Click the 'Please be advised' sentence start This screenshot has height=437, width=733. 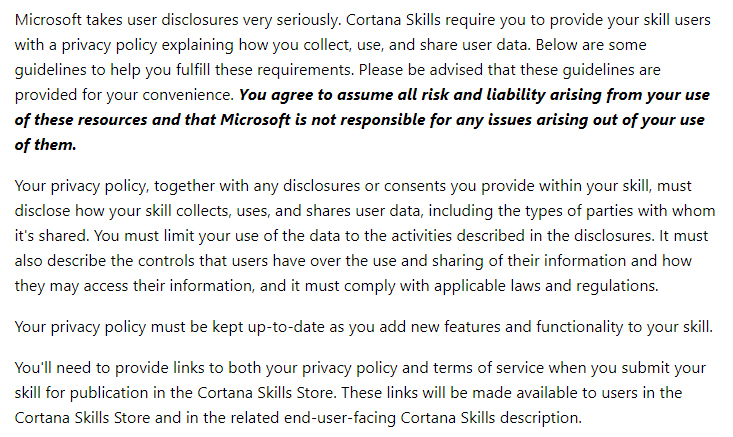click(421, 70)
